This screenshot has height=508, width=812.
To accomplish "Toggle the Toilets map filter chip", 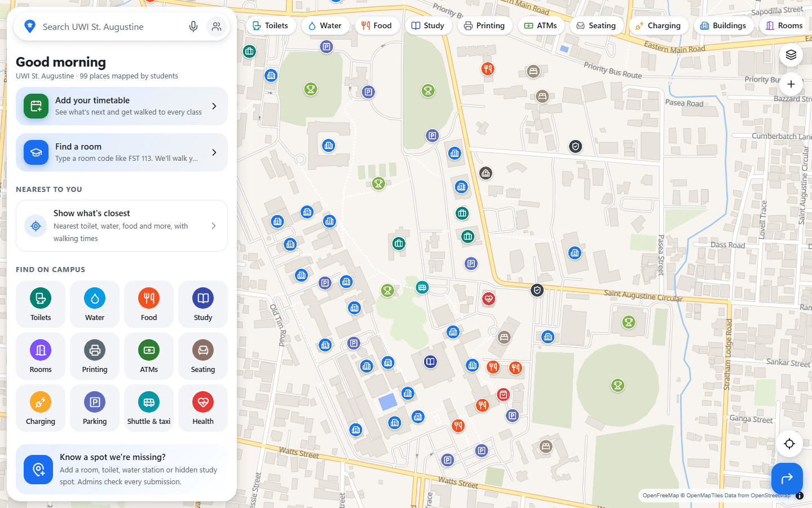I will [271, 25].
